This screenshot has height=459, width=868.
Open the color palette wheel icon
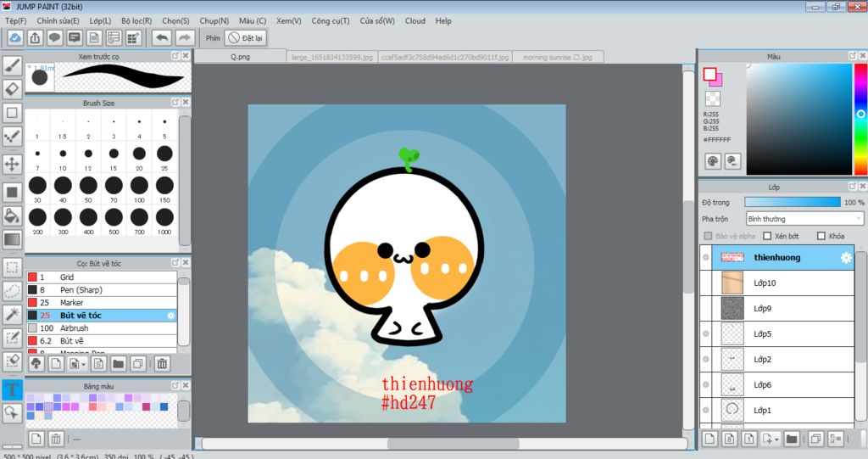713,161
